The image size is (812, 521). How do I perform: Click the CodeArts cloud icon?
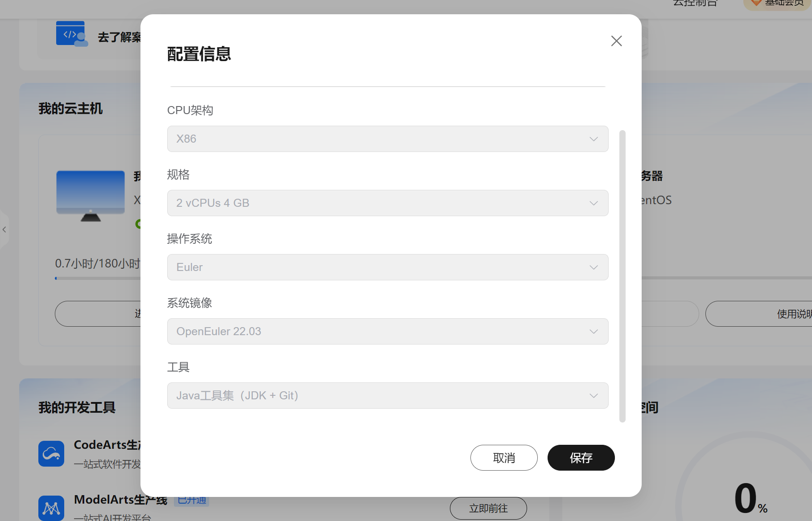(x=51, y=454)
